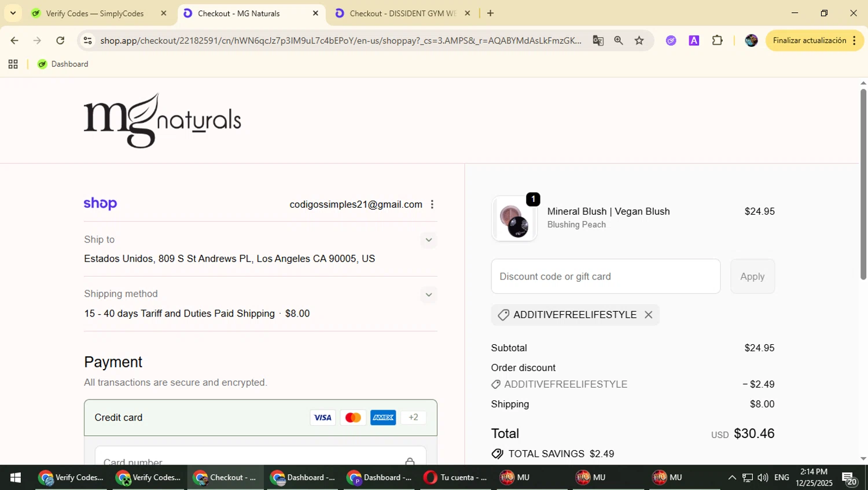Screen dimensions: 868x490
Task: Show the +2 more card brands
Action: [x=413, y=417]
